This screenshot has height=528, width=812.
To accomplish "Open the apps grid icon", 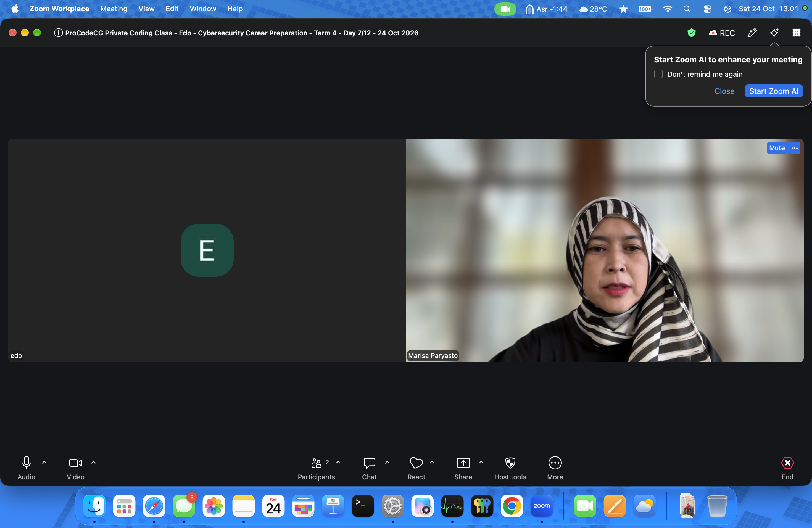I will click(x=796, y=33).
